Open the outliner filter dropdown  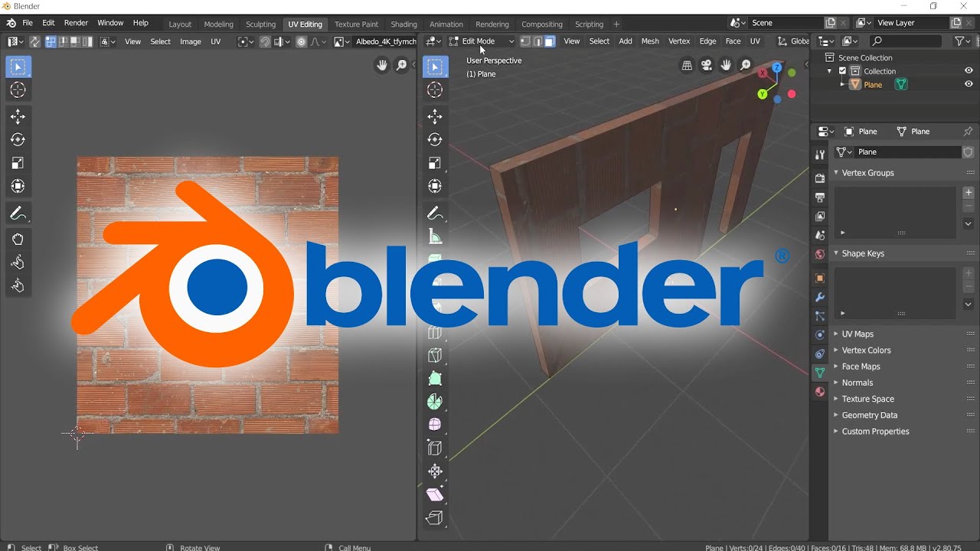tap(963, 41)
